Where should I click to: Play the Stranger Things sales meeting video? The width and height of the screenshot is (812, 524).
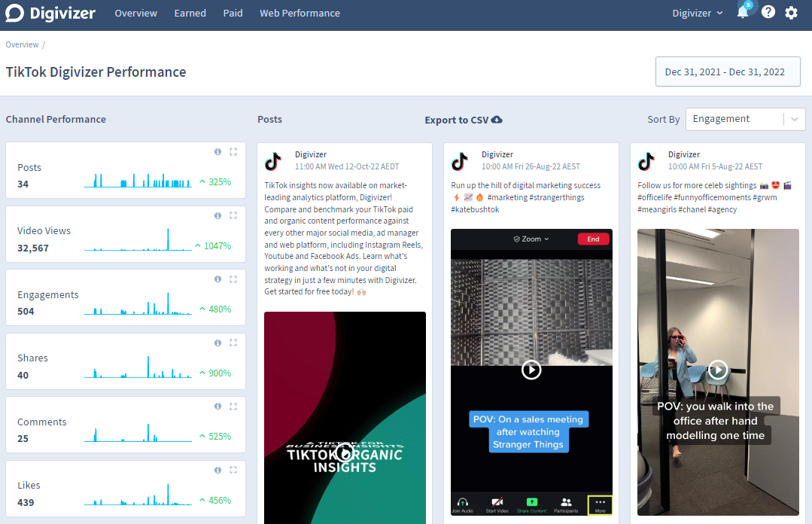531,370
